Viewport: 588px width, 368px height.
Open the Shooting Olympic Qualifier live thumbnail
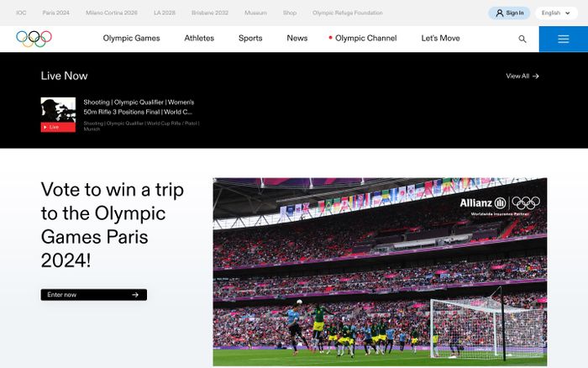pyautogui.click(x=58, y=114)
